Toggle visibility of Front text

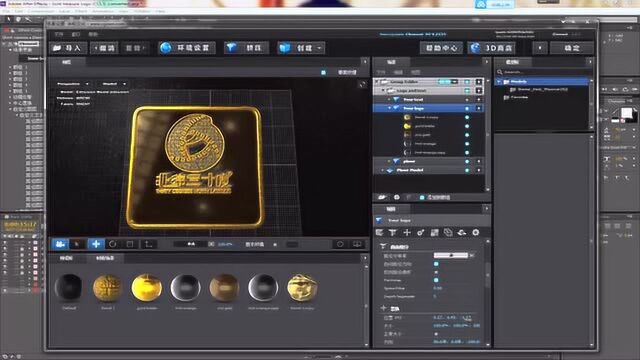point(467,99)
